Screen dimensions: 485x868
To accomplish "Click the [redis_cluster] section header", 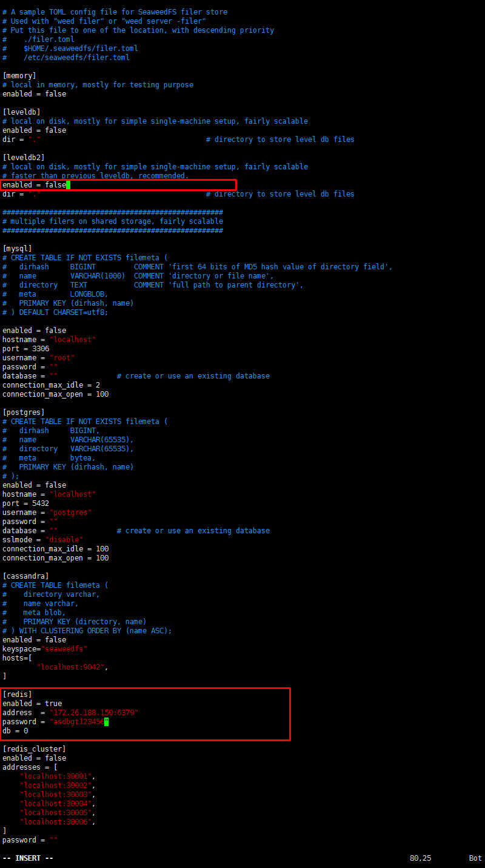I will point(35,749).
